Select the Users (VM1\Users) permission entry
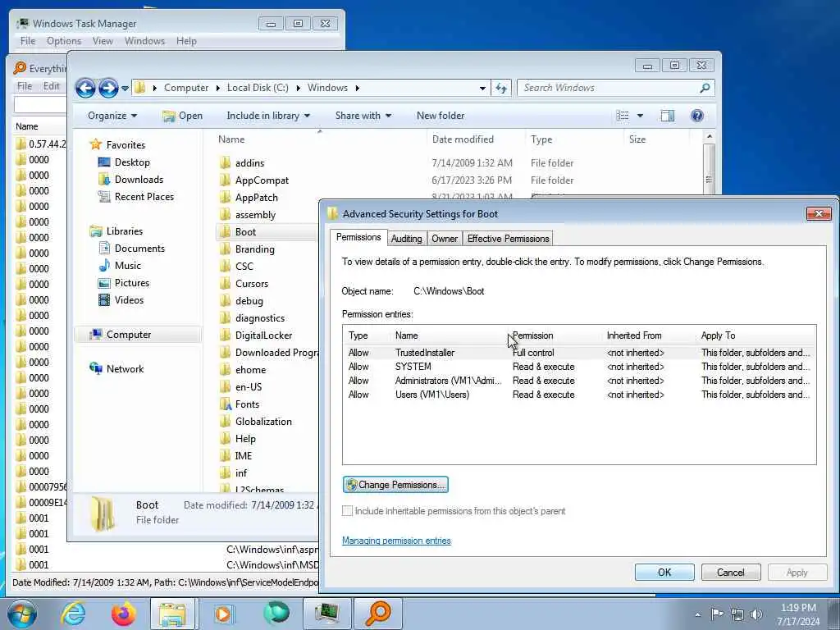The width and height of the screenshot is (840, 630). (579, 395)
